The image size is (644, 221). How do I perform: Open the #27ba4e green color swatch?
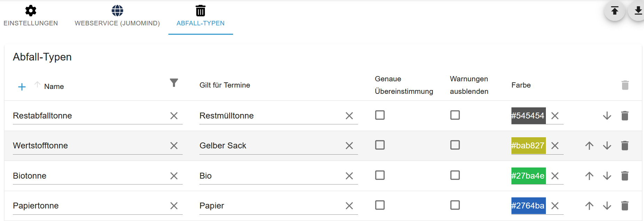tap(528, 176)
